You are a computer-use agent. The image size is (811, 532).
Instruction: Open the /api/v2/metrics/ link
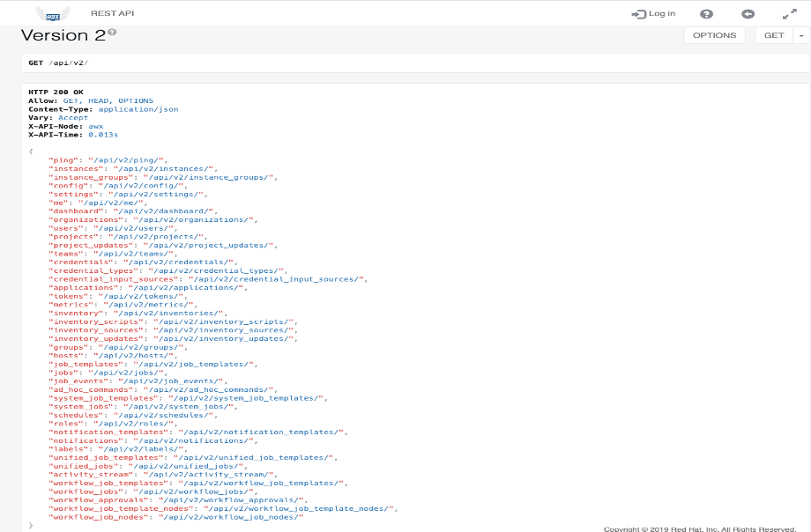tap(148, 305)
